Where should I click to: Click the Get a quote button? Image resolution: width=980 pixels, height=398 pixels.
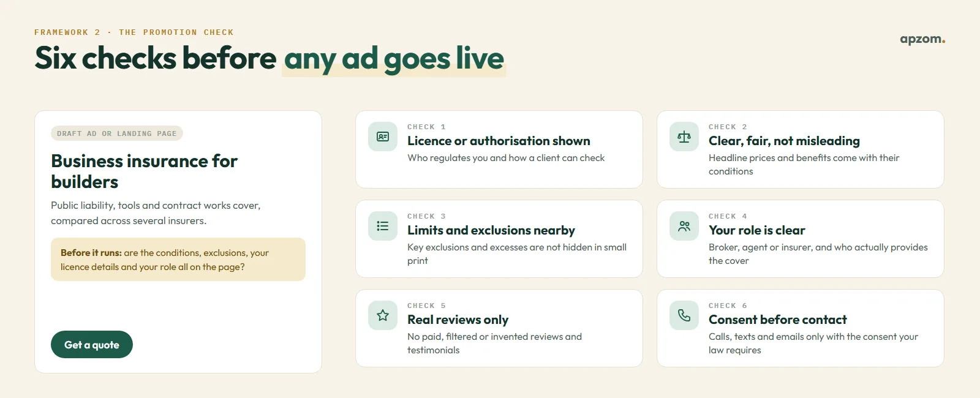pyautogui.click(x=92, y=345)
